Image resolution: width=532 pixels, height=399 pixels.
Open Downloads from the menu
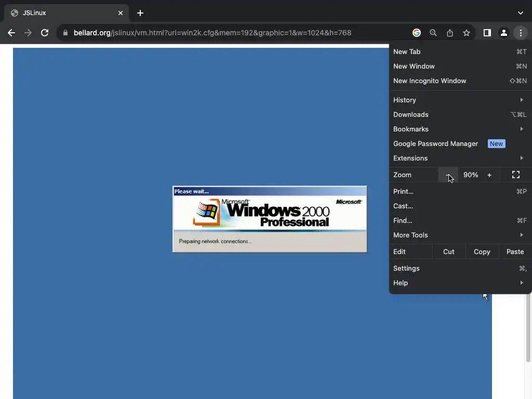[460, 114]
